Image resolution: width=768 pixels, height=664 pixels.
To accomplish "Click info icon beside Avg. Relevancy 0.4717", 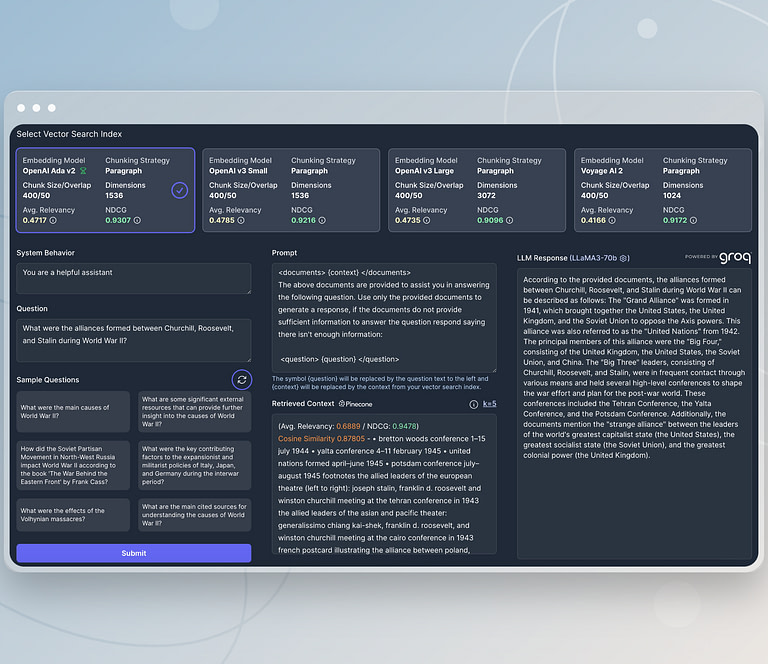I will point(54,220).
